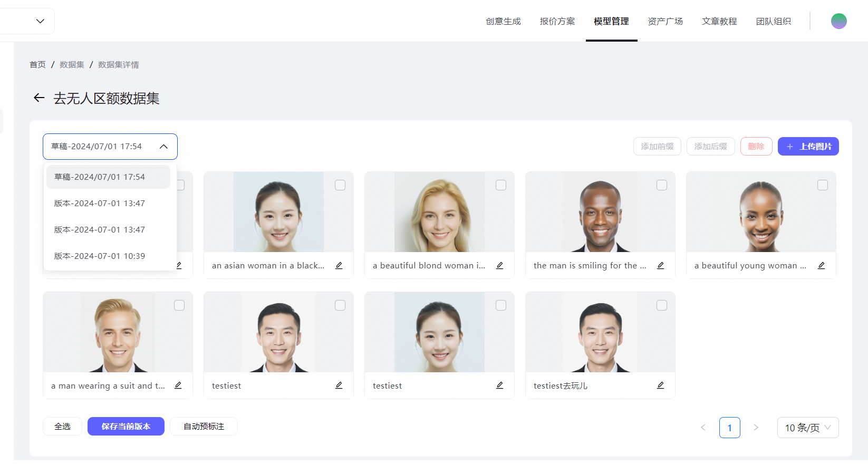
Task: Select page number 1
Action: click(x=730, y=428)
